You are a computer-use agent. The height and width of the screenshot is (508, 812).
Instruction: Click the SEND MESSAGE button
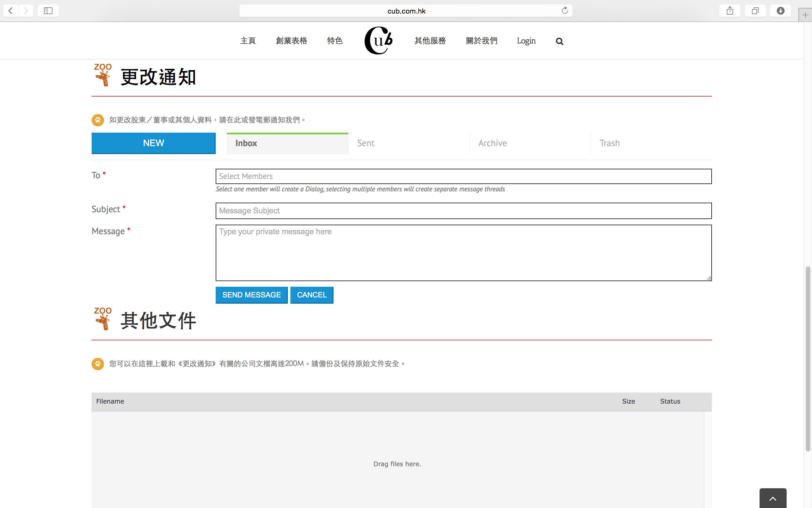click(x=252, y=295)
